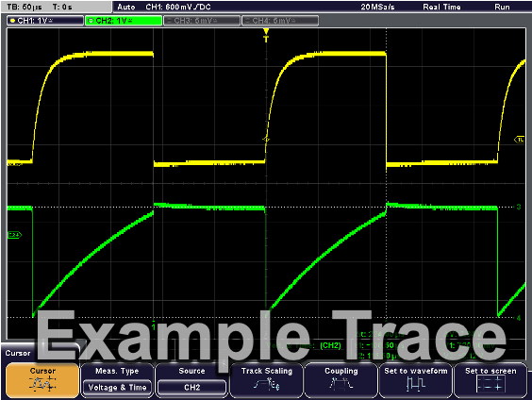The height and width of the screenshot is (400, 532).
Task: Click the CH2 green channel indicator dot
Action: pos(91,21)
